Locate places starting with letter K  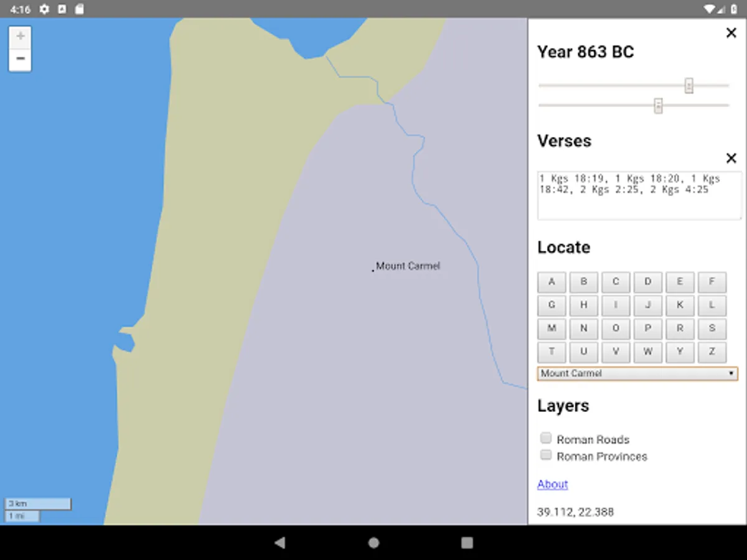[680, 306]
